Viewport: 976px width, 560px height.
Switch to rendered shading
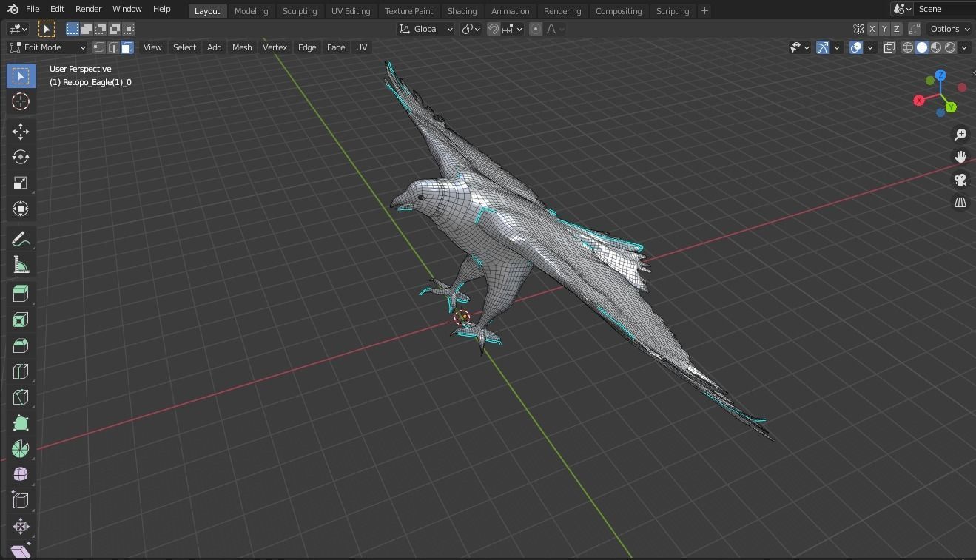pyautogui.click(x=950, y=47)
